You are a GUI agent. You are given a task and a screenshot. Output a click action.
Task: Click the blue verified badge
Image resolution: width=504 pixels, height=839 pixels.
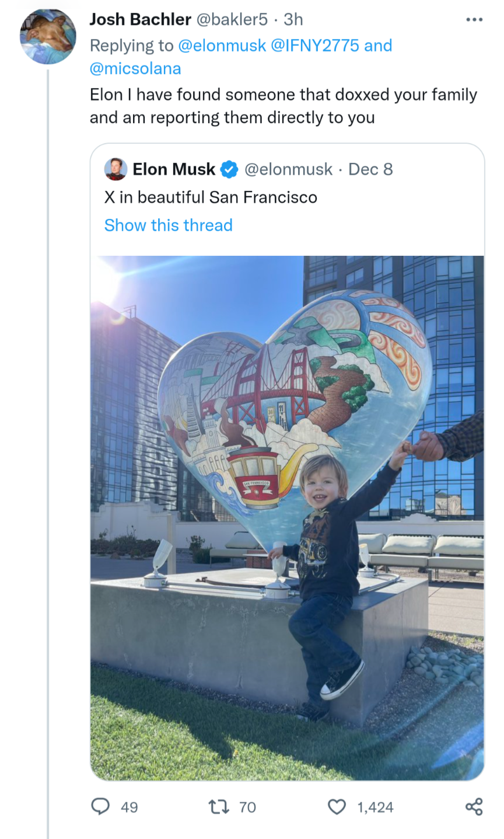click(x=230, y=169)
